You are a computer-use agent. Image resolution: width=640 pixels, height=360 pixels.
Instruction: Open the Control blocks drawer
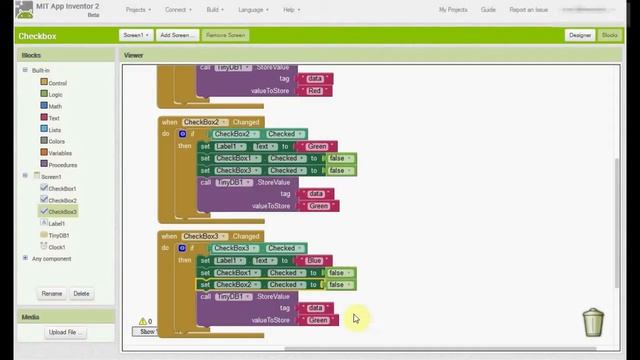53,83
